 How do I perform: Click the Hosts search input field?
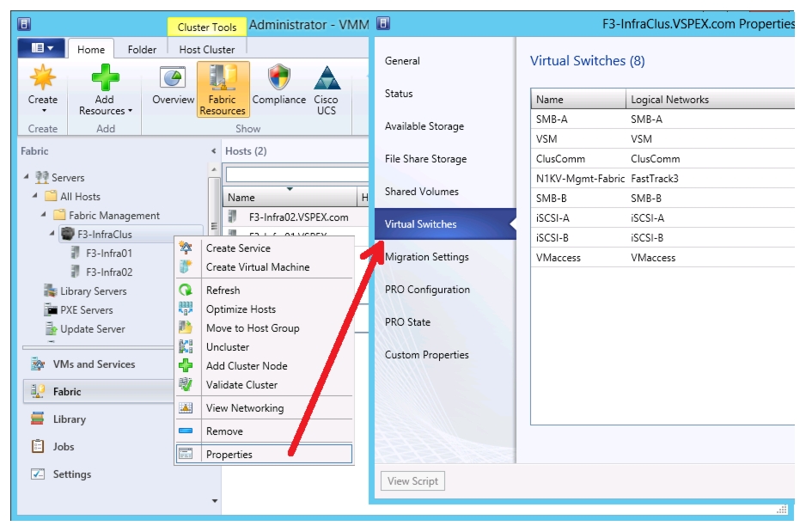(x=297, y=174)
